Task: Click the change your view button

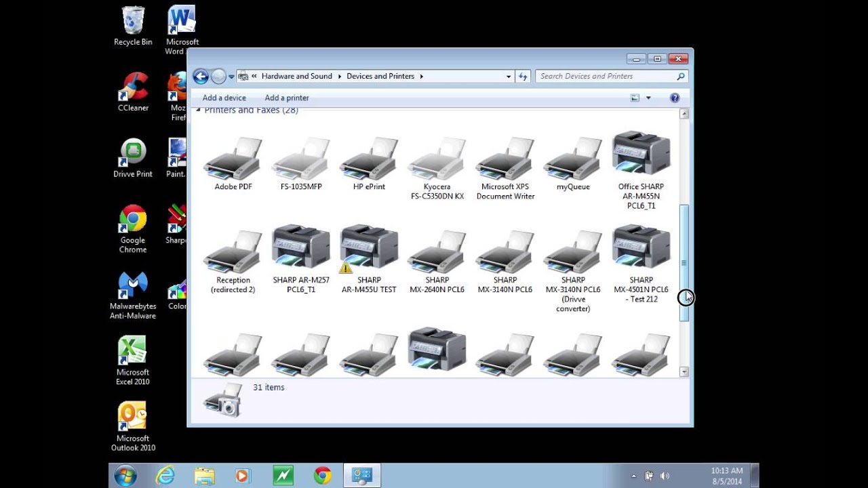Action: (635, 98)
